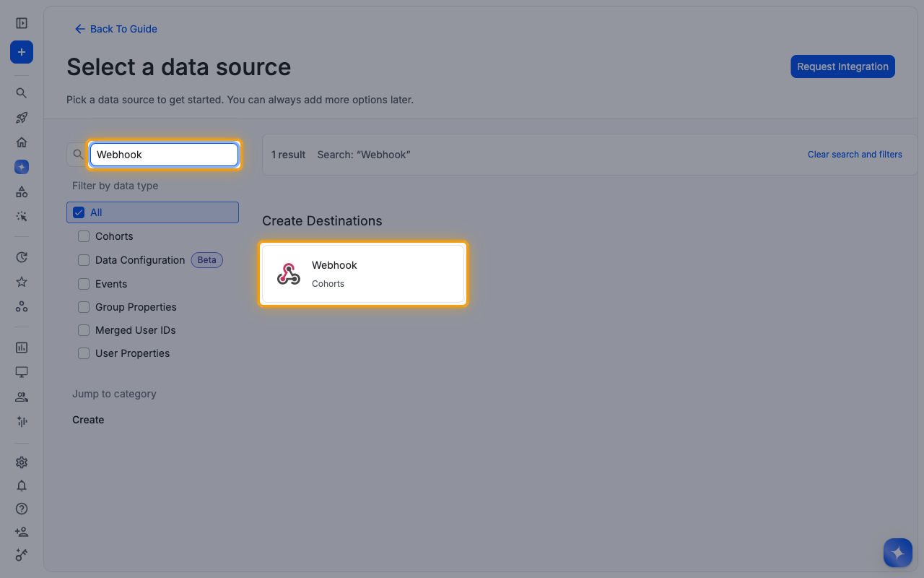Check the Data Configuration filter checkbox
Screen dimensions: 924x578
coord(84,260)
